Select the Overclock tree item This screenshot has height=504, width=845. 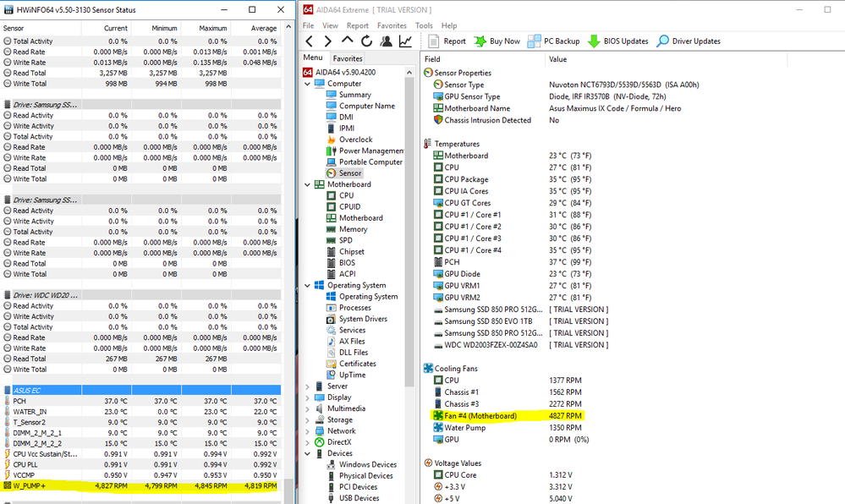(x=355, y=139)
